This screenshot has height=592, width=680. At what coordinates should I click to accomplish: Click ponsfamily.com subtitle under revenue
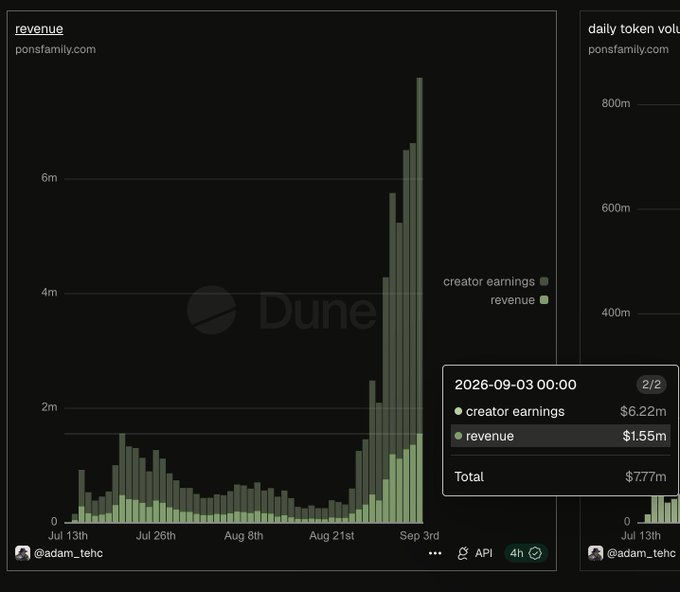pyautogui.click(x=56, y=49)
